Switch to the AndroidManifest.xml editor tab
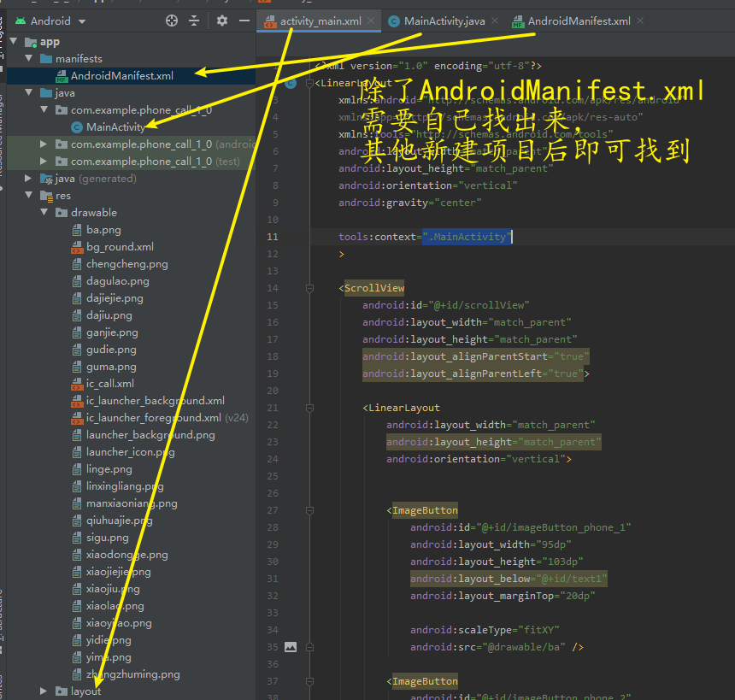735x700 pixels. (x=579, y=21)
